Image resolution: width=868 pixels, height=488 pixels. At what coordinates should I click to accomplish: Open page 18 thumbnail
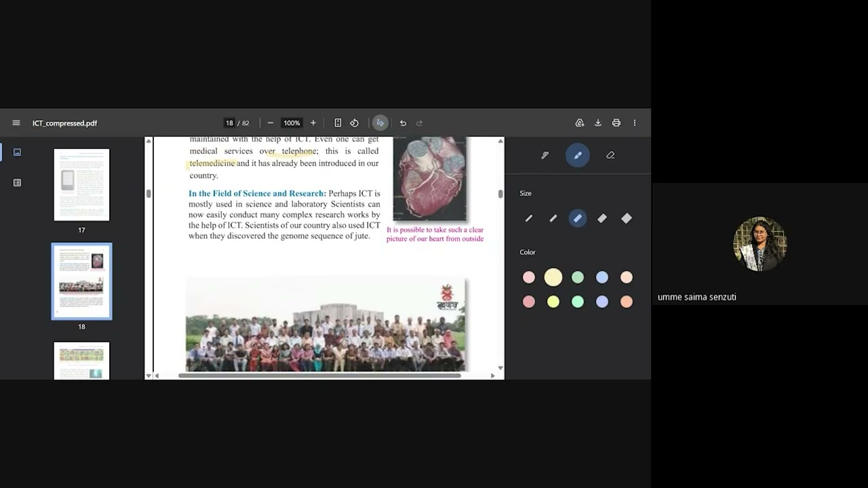pos(81,281)
